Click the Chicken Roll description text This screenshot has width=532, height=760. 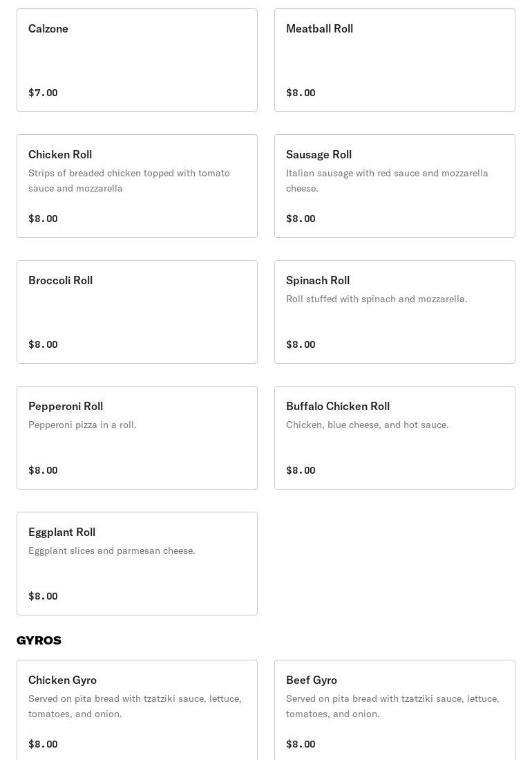tap(129, 180)
